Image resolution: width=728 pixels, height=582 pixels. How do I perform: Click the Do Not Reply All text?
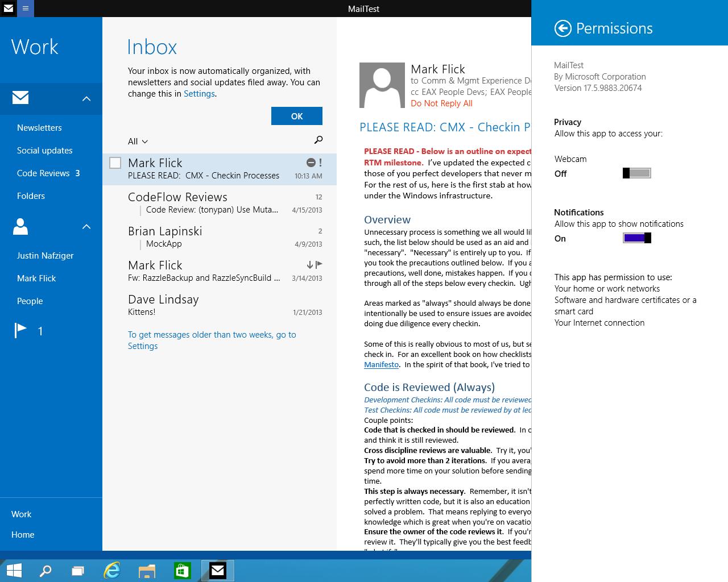pyautogui.click(x=441, y=103)
